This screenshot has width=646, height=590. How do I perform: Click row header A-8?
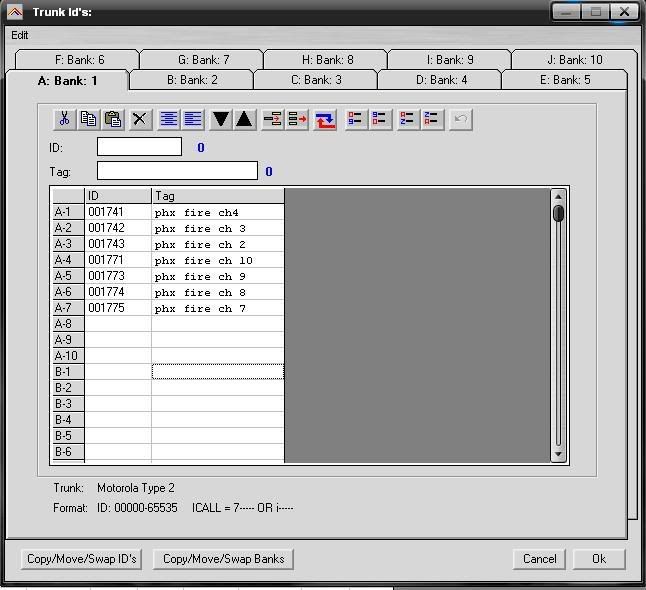click(68, 324)
